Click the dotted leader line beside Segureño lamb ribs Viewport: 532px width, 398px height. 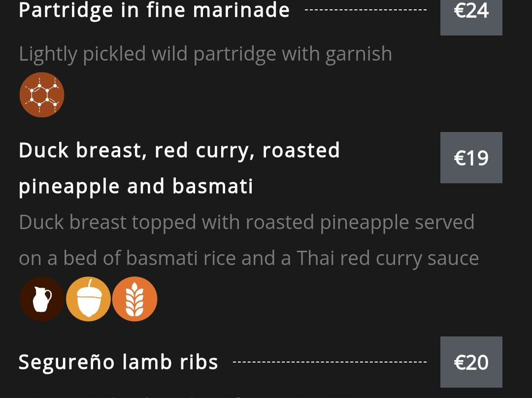[x=329, y=362]
